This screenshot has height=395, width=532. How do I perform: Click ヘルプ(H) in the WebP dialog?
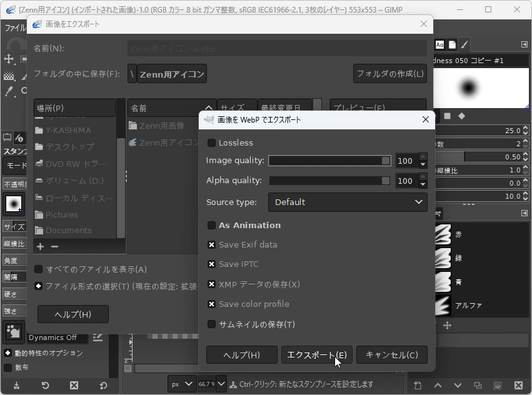point(242,355)
